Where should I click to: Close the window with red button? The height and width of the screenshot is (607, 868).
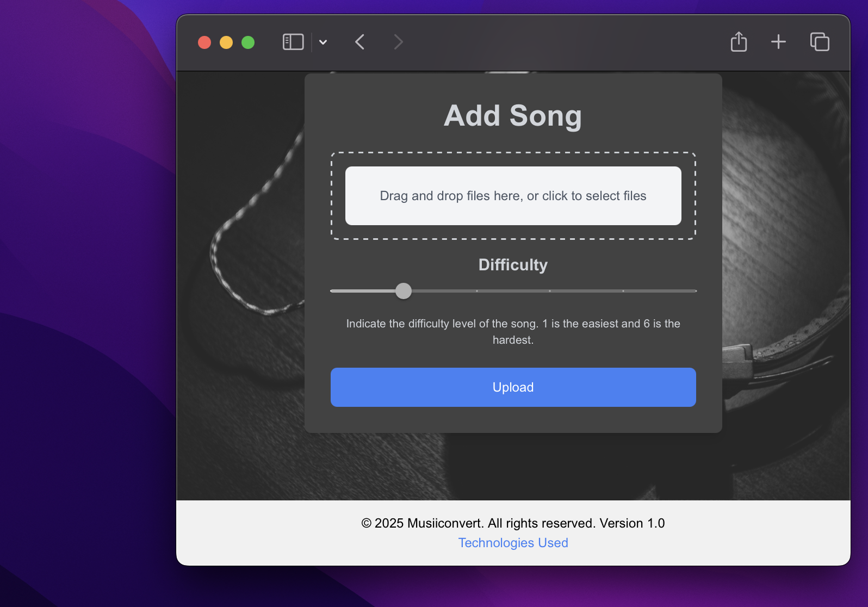coord(204,42)
